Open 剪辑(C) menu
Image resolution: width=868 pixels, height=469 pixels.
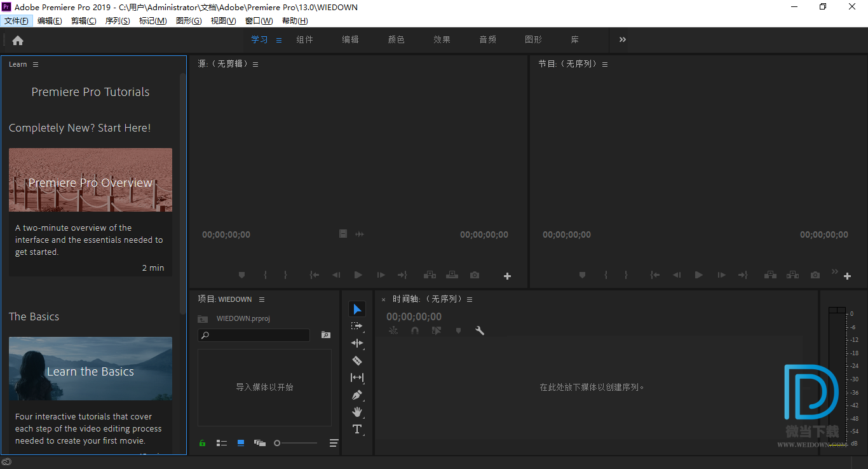tap(84, 21)
